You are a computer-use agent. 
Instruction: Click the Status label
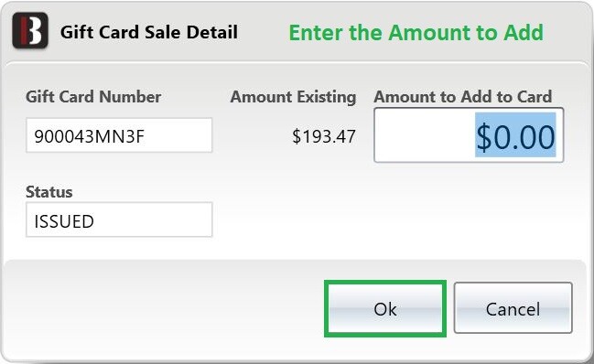tap(49, 192)
